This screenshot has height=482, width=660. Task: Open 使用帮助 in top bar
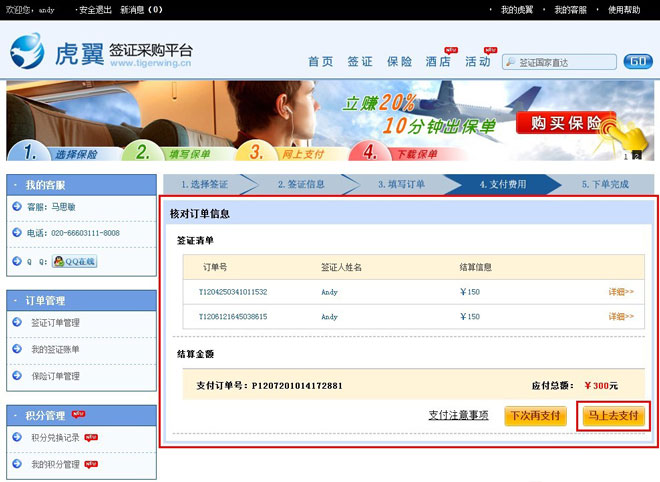624,10
